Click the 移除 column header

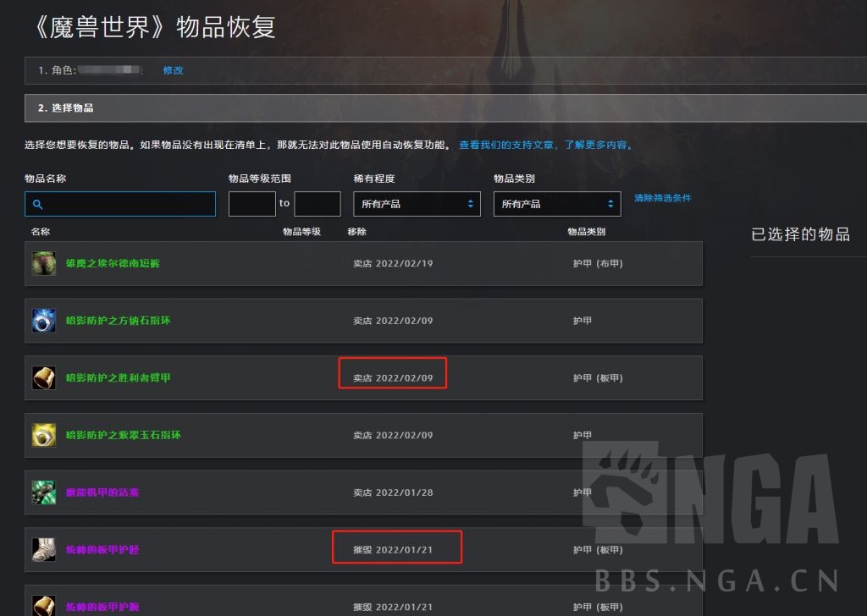(x=356, y=232)
